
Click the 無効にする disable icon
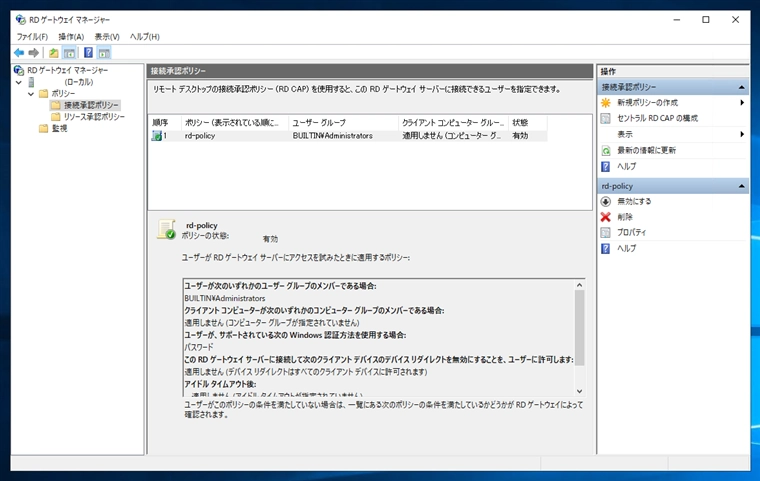click(x=606, y=201)
